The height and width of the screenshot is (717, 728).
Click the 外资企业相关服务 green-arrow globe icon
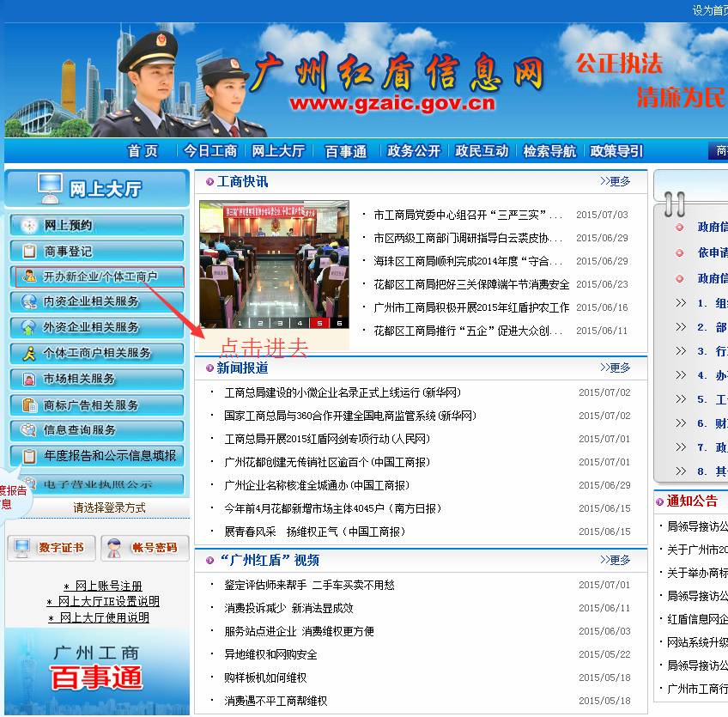click(28, 327)
